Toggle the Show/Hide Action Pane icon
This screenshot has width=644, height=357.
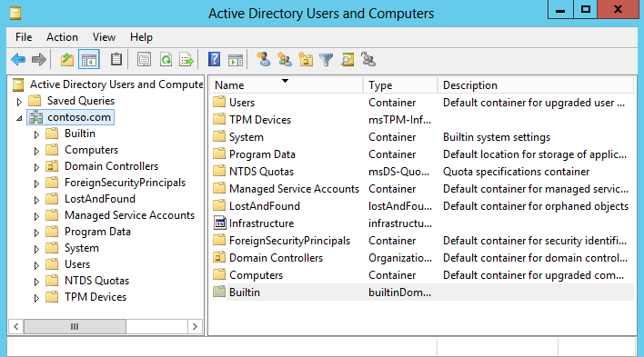tap(236, 60)
